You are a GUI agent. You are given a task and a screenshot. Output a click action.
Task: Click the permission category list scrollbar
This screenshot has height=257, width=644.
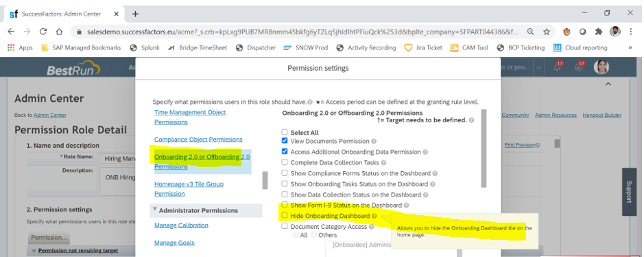pyautogui.click(x=265, y=180)
